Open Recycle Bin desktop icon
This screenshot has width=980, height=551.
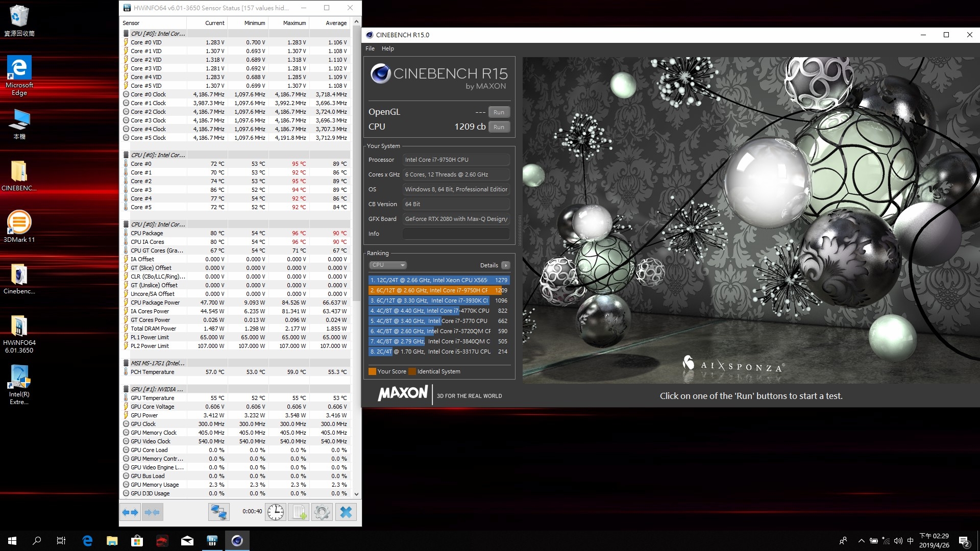[19, 20]
